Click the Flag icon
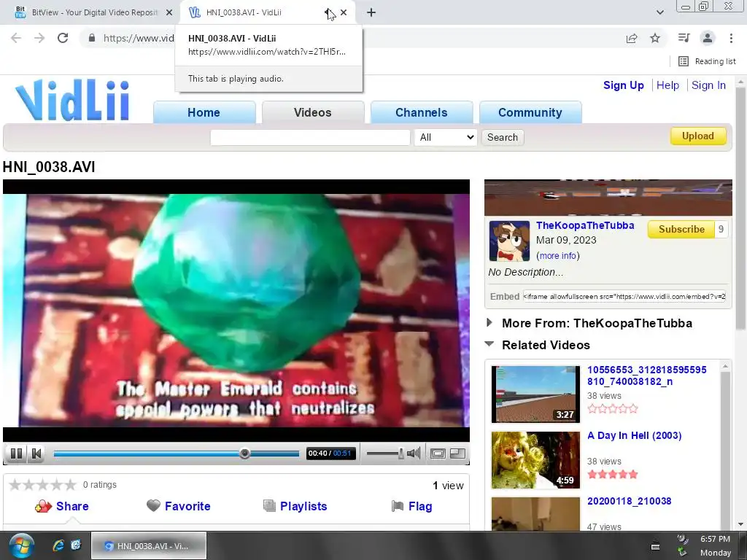747x560 pixels. pos(398,506)
